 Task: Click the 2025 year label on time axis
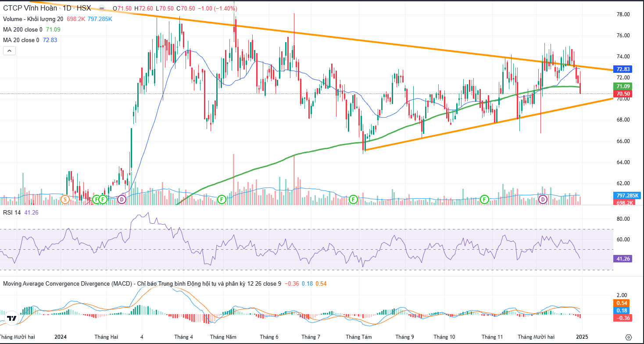582,337
